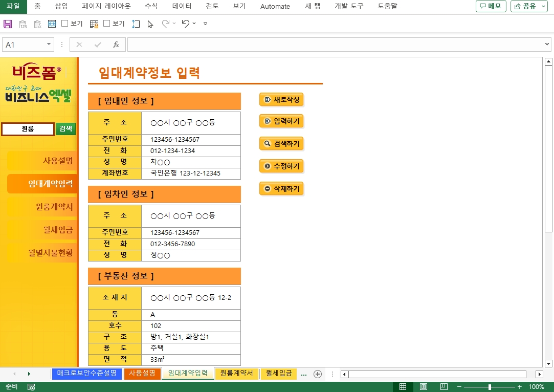This screenshot has height=392, width=554.
Task: Expand the formula bar with the chevron
Action: tap(547, 45)
